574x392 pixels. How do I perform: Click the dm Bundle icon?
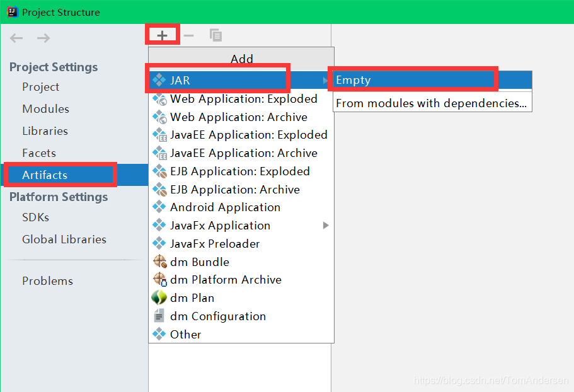click(x=160, y=262)
